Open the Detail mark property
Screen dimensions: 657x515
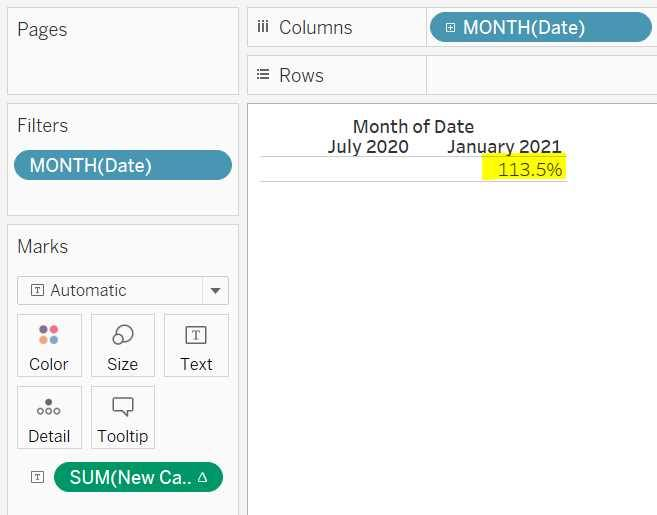point(48,418)
